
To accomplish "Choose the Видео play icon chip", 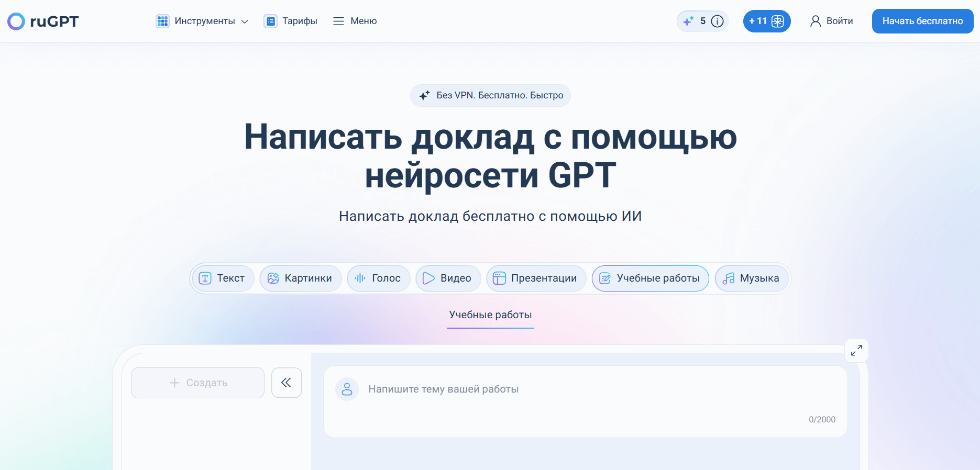I will (x=447, y=278).
